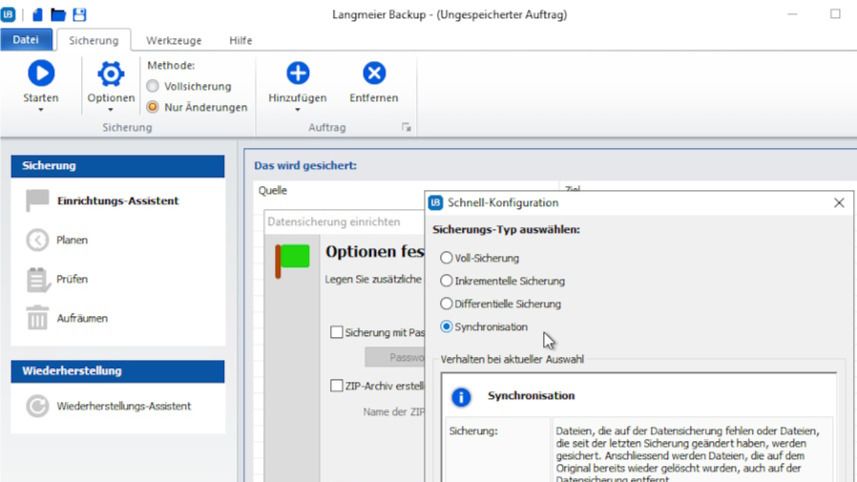Click the Starten play icon
Screen dimensions: 857x482
click(x=41, y=73)
